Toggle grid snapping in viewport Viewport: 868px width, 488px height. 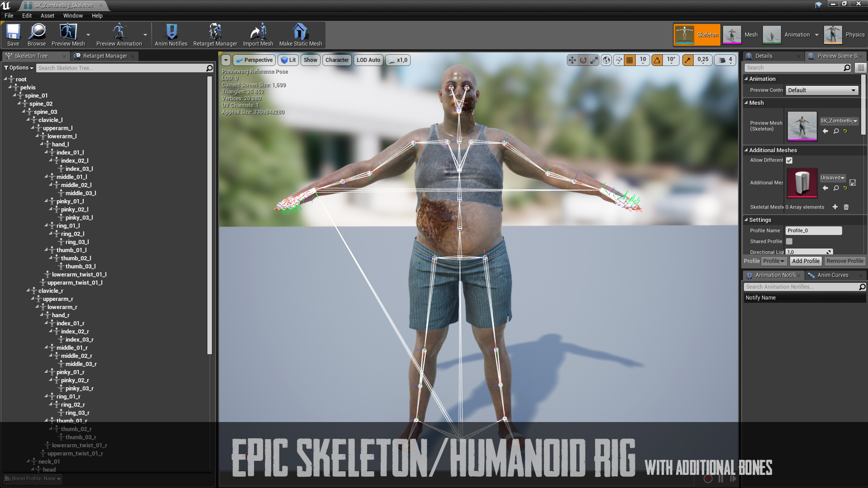tap(629, 60)
